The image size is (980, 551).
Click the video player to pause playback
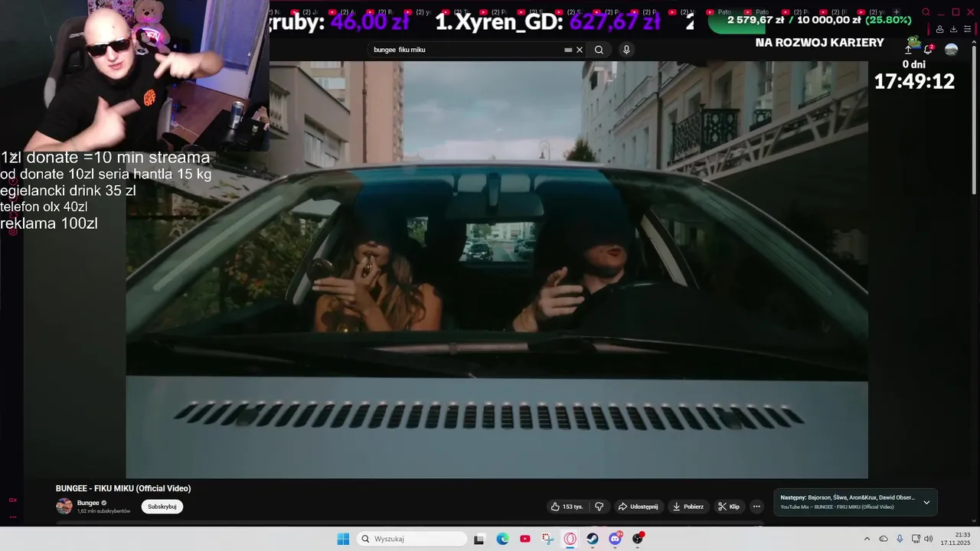497,269
